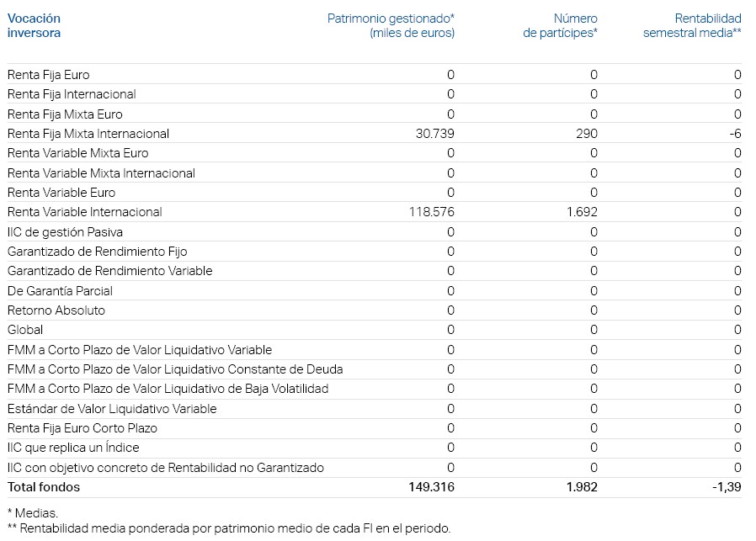Viewport: 756px width, 541px height.
Task: Click the "Vocación inversora" column header
Action: [35, 25]
